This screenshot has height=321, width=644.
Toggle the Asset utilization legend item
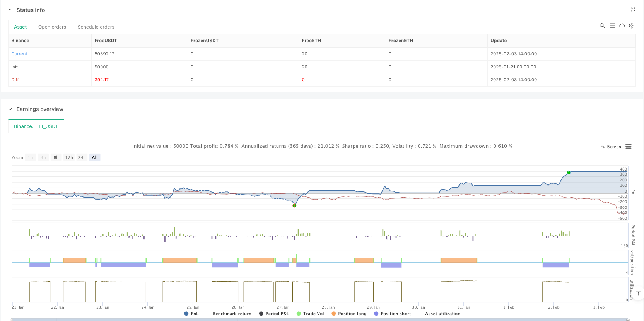[x=439, y=314]
